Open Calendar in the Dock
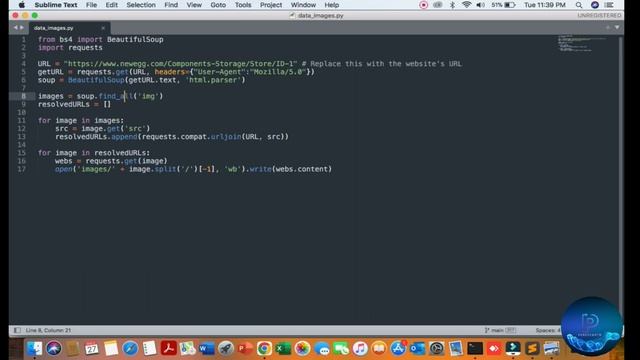Viewport: 640px width, 360px height. point(92,348)
